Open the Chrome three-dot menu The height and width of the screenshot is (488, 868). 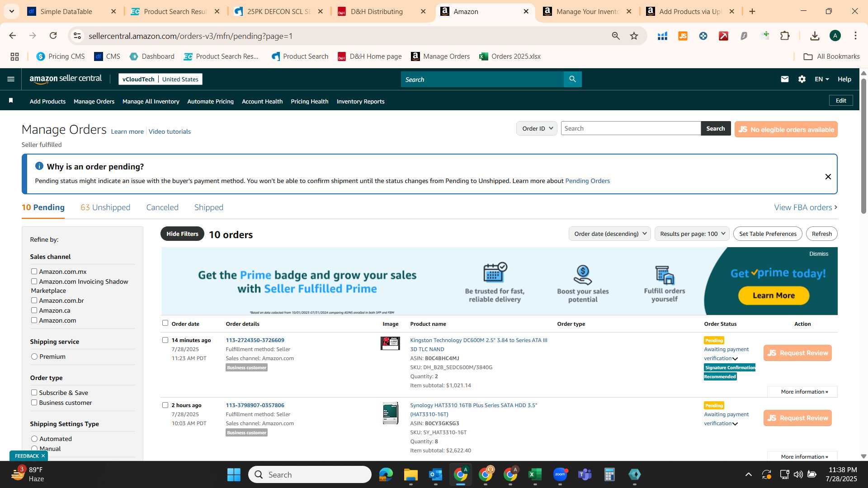click(855, 36)
